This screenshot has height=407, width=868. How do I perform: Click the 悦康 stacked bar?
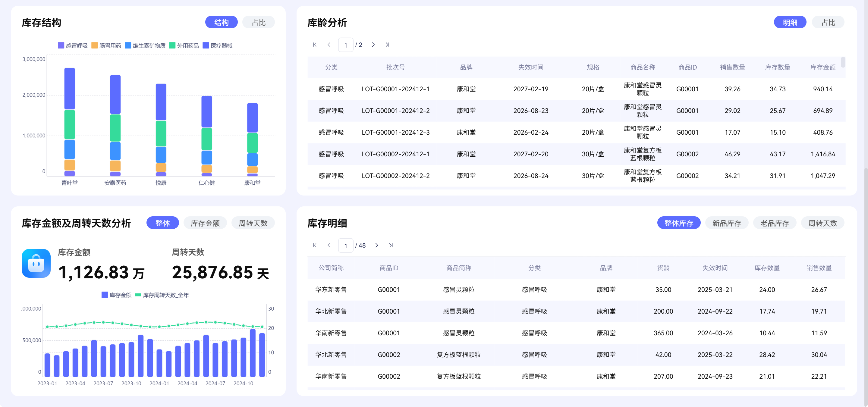tap(161, 130)
